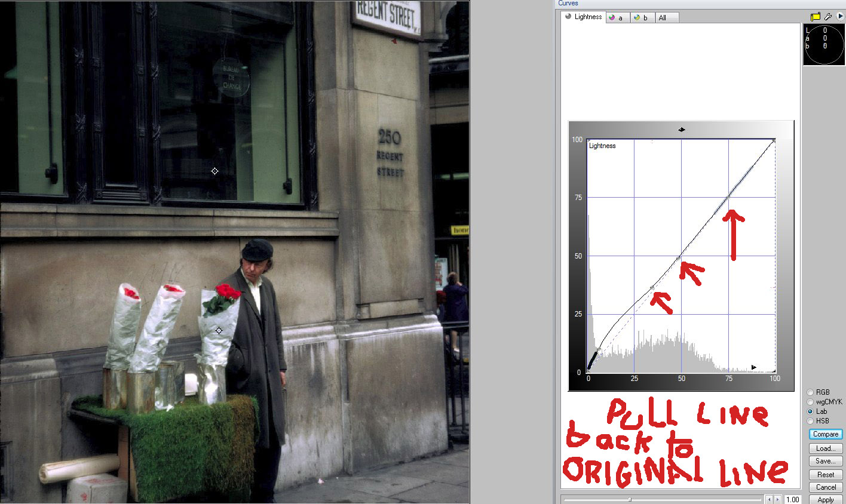The image size is (846, 504).
Task: Click the horizontal slider handle at bottom
Action: (630, 499)
